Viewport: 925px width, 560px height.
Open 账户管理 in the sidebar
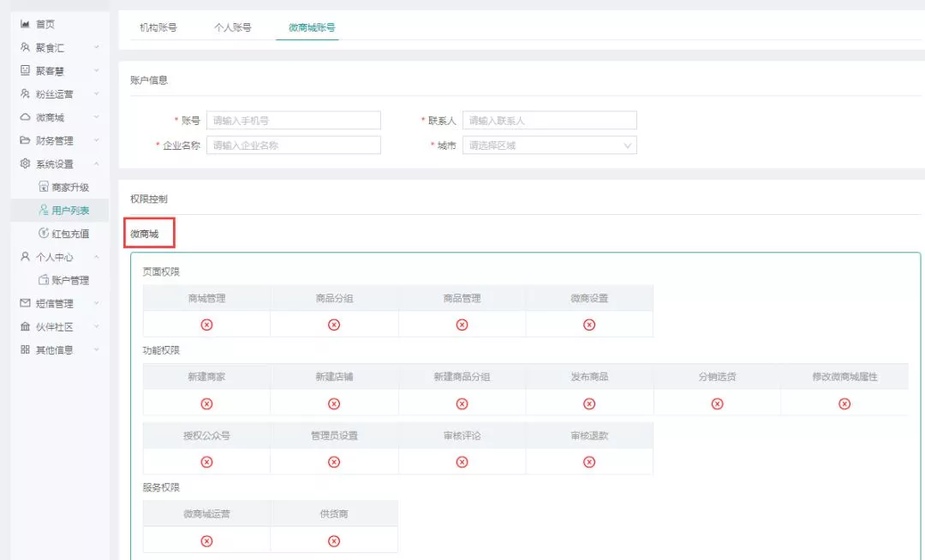tap(69, 280)
